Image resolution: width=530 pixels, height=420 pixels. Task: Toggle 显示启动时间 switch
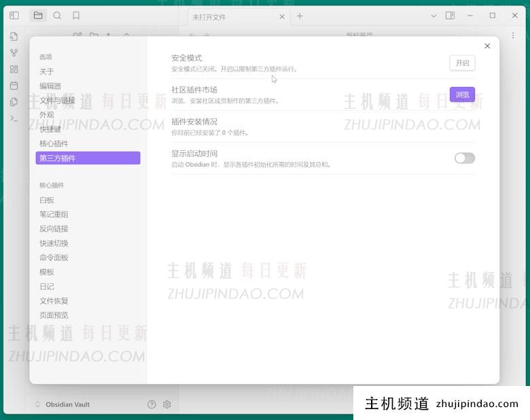(464, 158)
